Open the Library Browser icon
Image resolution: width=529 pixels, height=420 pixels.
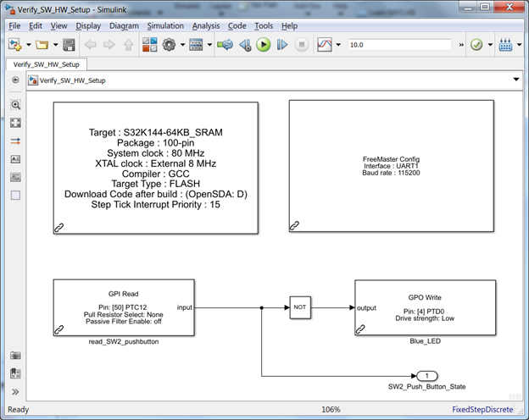[x=149, y=45]
